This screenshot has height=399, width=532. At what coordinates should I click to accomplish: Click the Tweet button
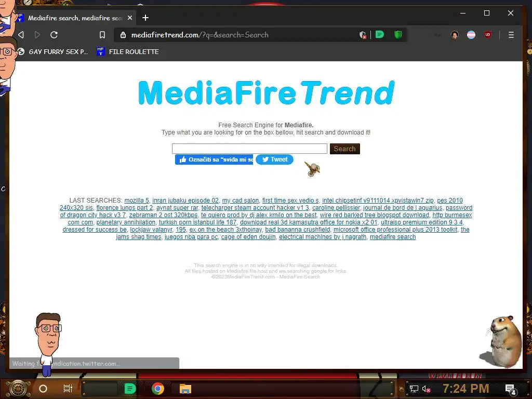274,159
